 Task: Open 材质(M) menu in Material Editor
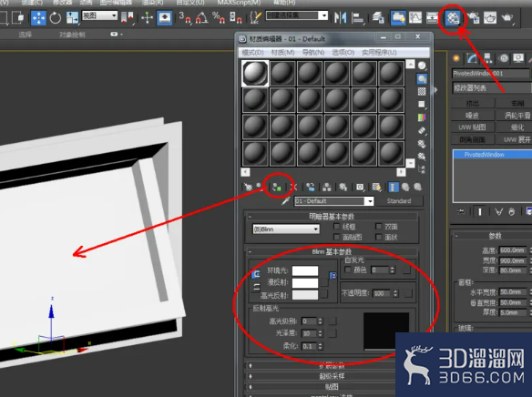(x=282, y=53)
